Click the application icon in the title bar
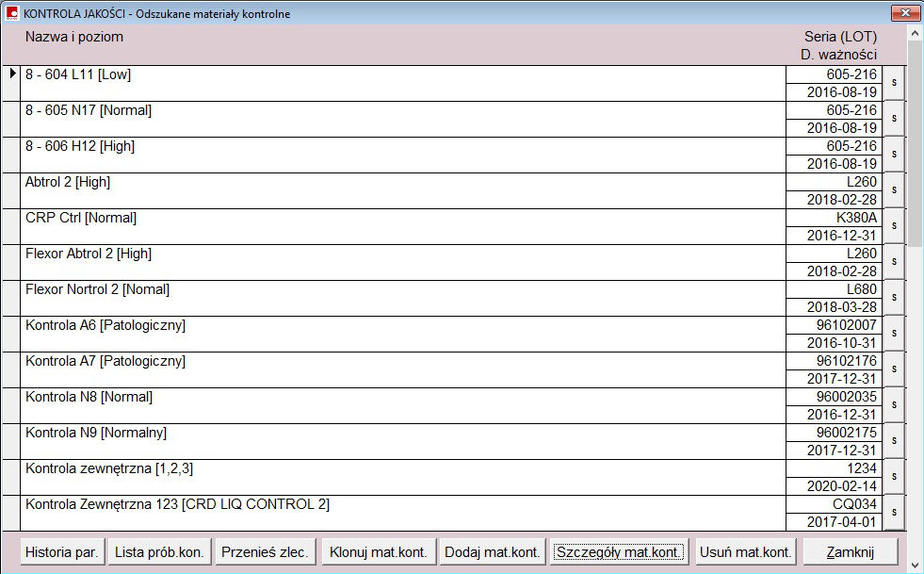This screenshot has height=574, width=924. coord(12,13)
